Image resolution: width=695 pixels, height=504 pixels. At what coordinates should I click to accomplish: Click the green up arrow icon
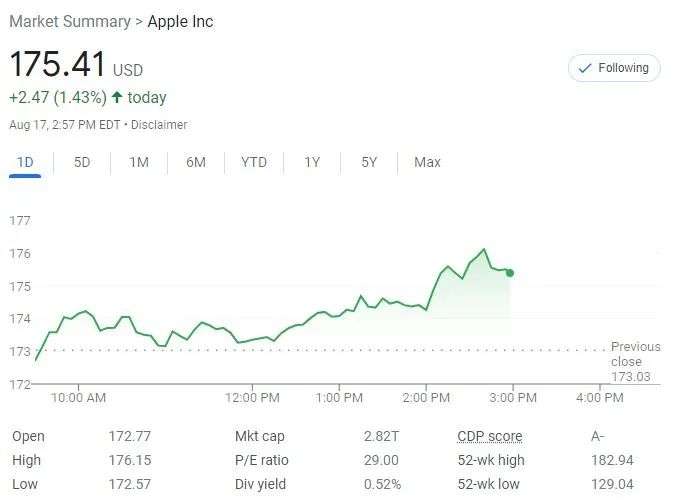117,98
